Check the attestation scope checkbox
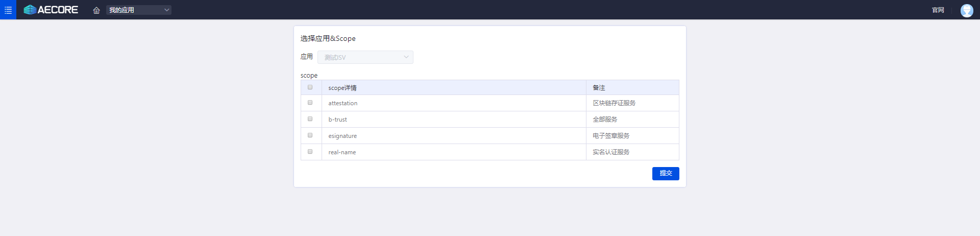The image size is (980, 236). tap(310, 103)
